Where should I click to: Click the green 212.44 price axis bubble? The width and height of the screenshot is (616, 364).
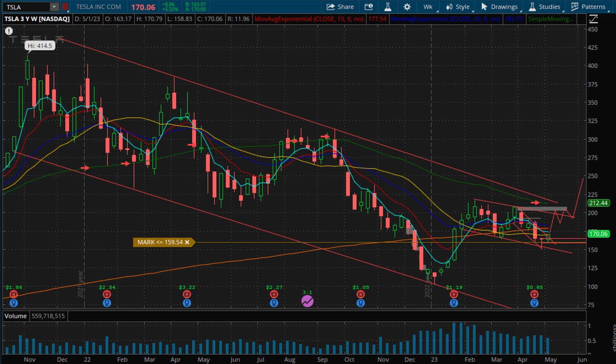[x=598, y=203]
